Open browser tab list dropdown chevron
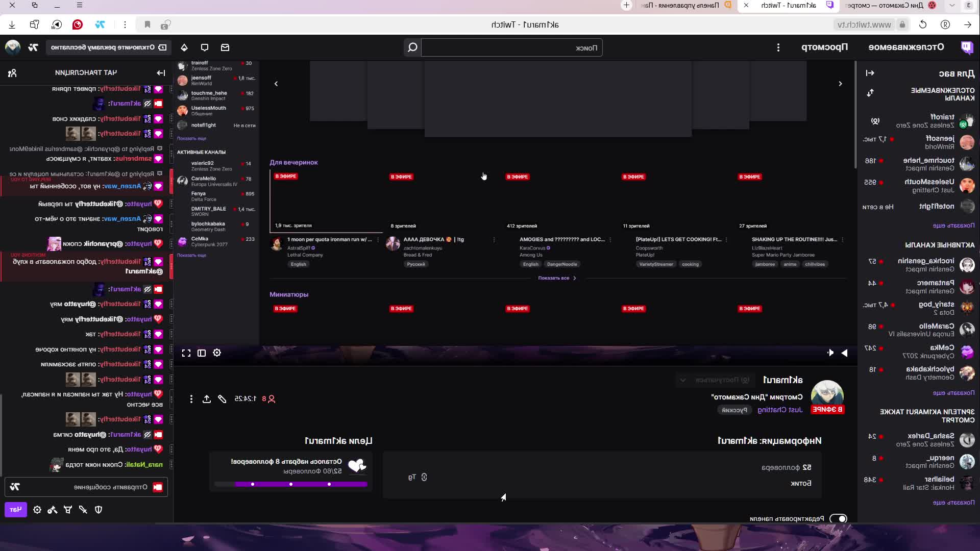This screenshot has height=551, width=980. 952,5
